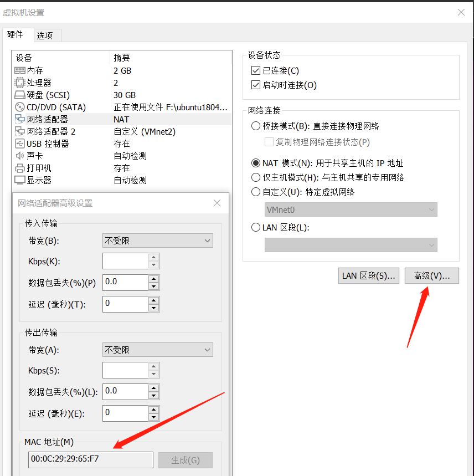Toggle the 已连接(C) checkbox
474x476 pixels.
tap(256, 70)
